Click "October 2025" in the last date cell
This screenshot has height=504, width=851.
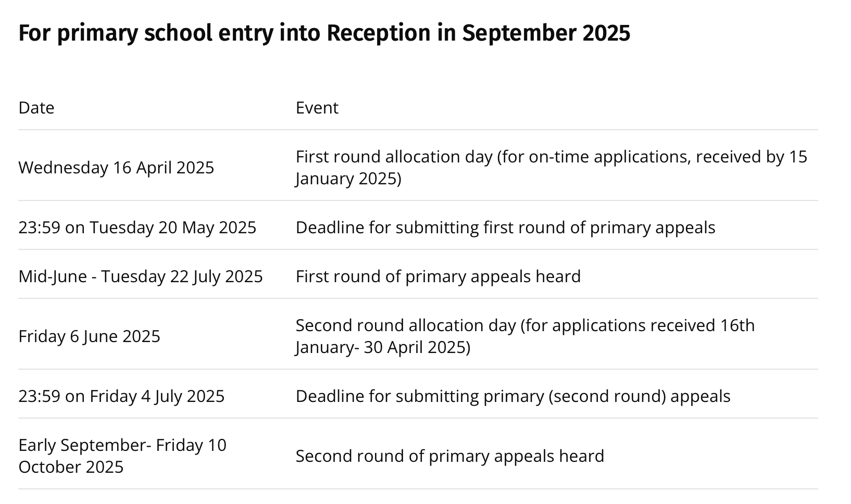[71, 467]
